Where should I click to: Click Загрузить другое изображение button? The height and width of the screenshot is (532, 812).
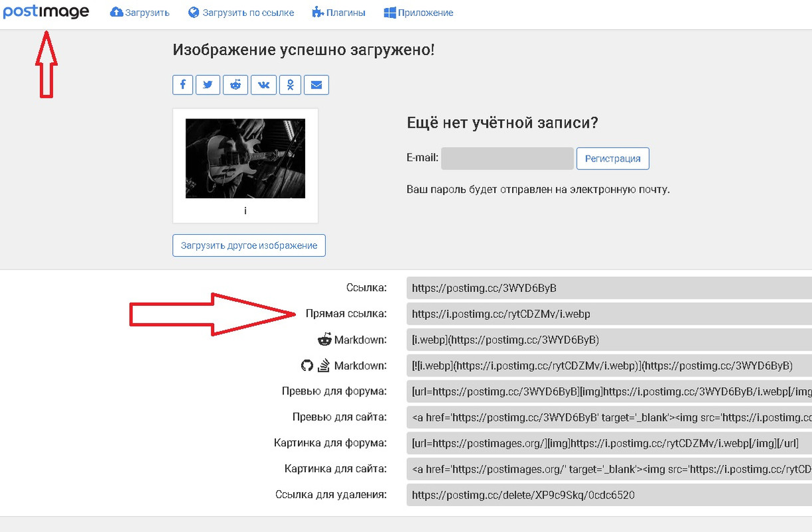(249, 245)
